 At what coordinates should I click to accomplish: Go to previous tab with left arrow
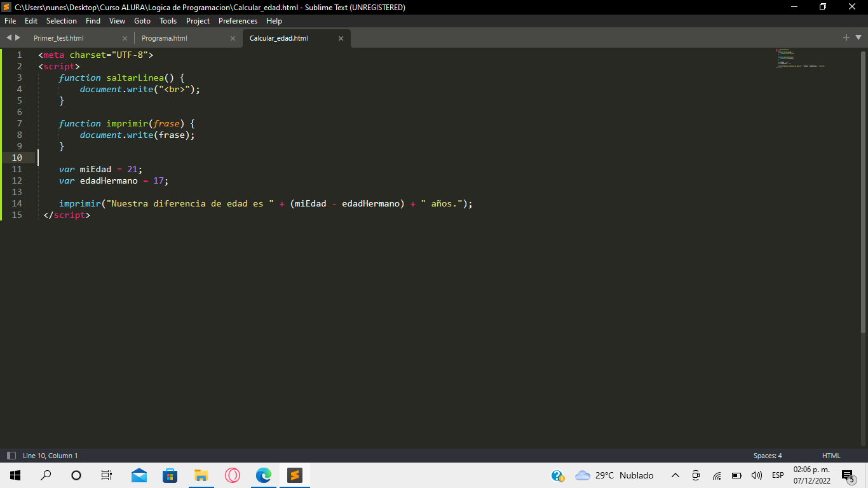click(9, 37)
